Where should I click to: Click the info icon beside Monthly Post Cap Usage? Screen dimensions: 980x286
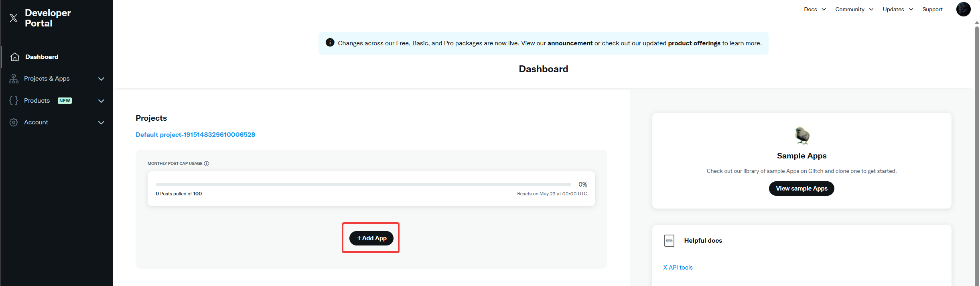(207, 164)
